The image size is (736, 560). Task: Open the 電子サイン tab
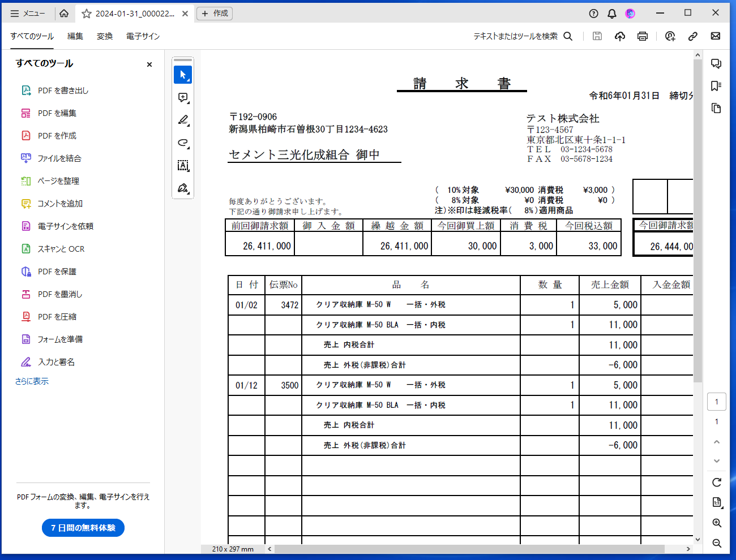coord(143,36)
